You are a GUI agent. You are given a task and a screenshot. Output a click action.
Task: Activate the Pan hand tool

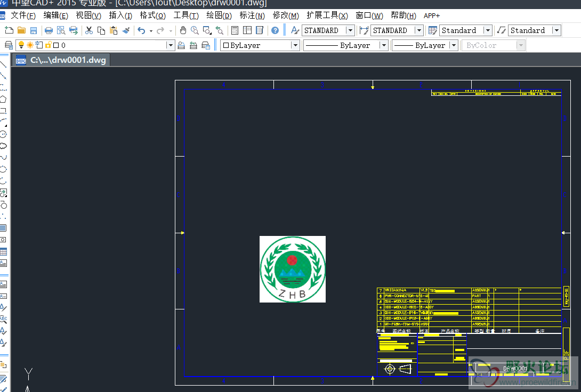click(x=183, y=30)
